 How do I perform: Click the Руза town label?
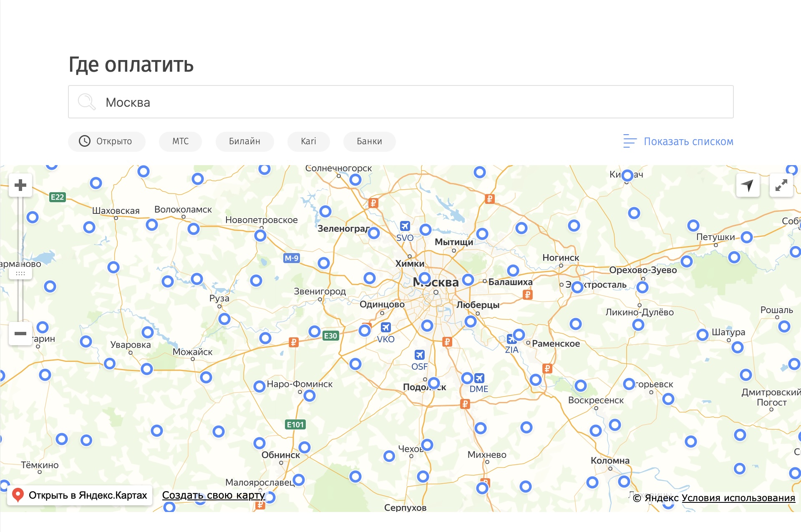pos(219,298)
